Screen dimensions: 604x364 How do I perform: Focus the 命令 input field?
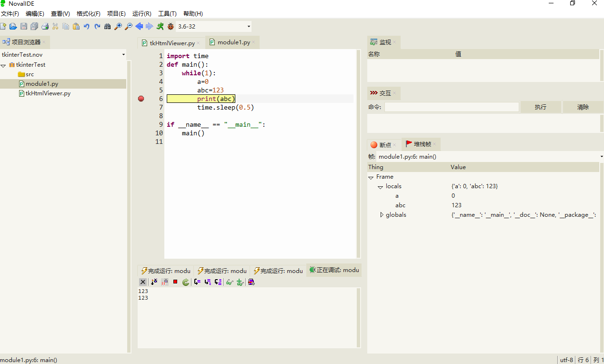click(452, 107)
